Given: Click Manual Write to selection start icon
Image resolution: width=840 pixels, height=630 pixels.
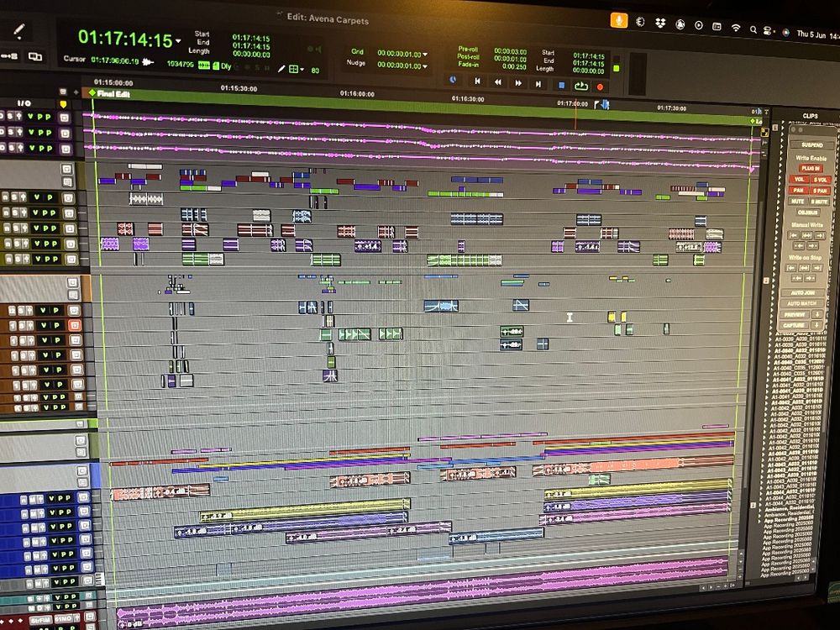Looking at the screenshot, I should (x=794, y=235).
